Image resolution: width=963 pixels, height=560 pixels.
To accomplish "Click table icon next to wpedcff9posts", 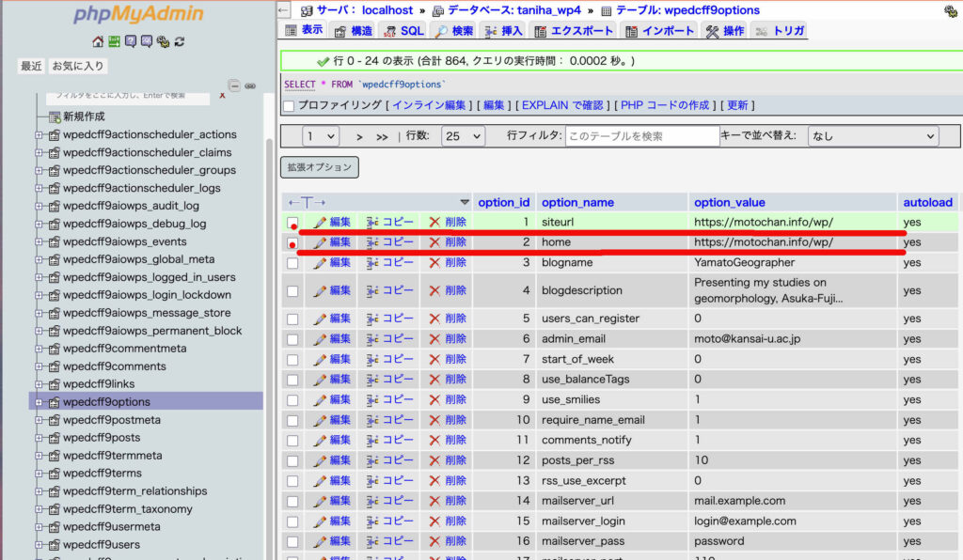I will 54,438.
